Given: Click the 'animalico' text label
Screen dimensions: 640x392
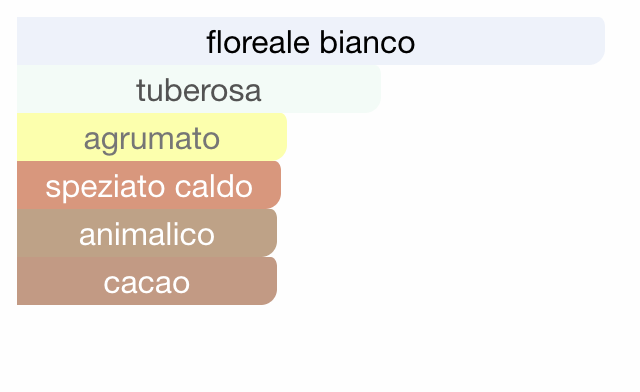Looking at the screenshot, I should (147, 234).
